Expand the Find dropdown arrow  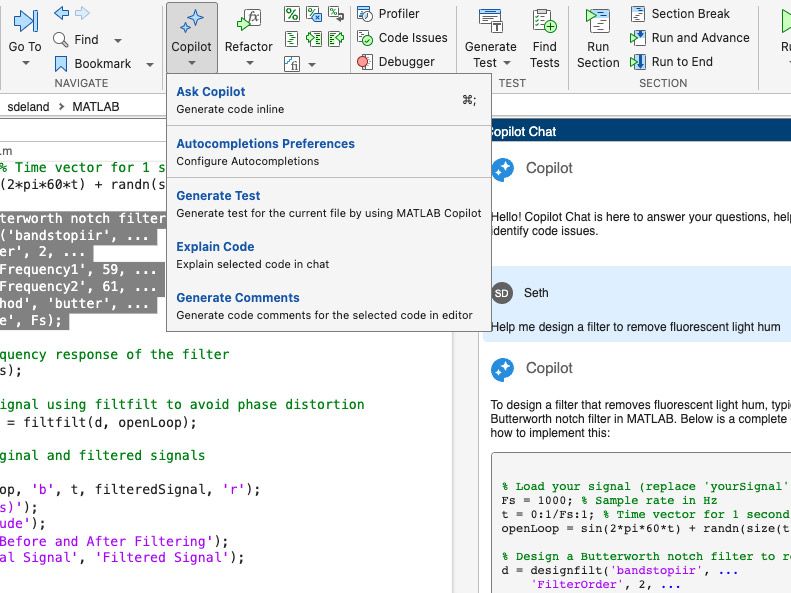tap(118, 40)
